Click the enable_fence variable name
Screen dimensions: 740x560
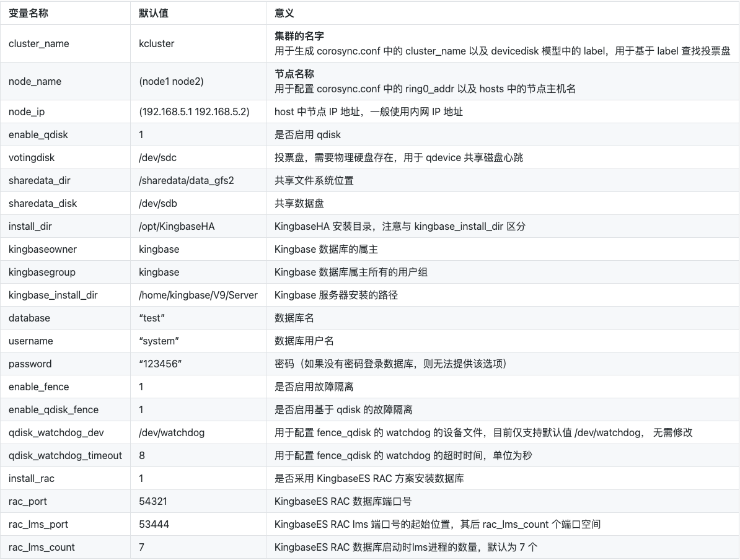tap(38, 387)
